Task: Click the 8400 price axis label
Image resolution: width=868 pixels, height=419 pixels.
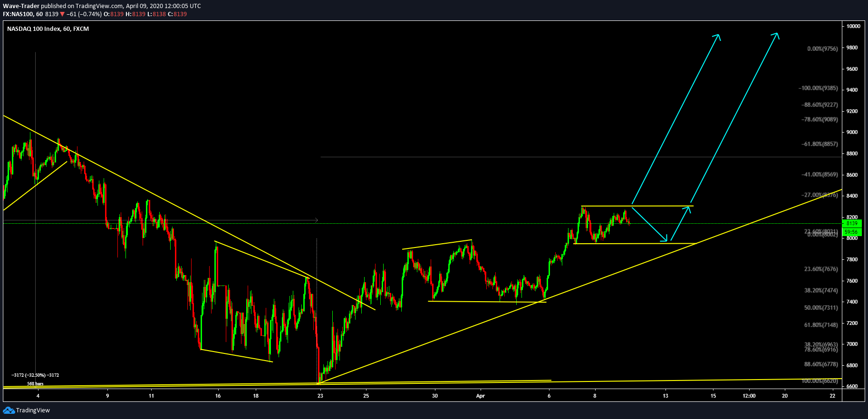Action: [x=852, y=196]
